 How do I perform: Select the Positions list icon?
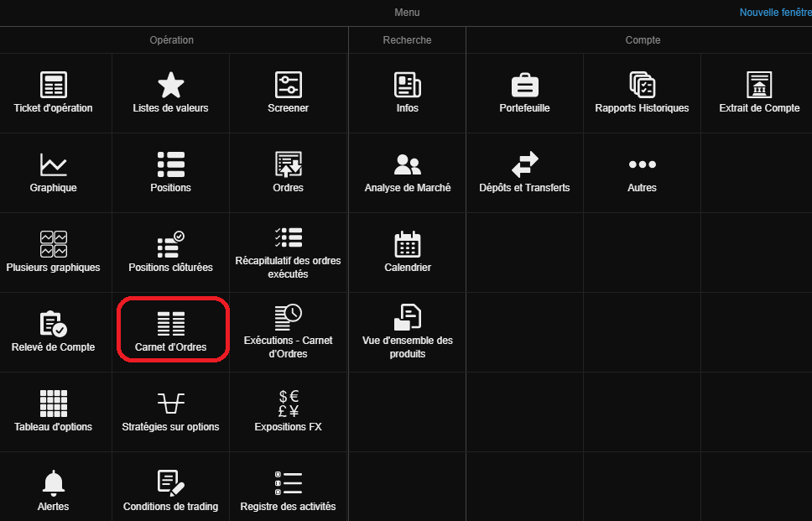(x=171, y=164)
